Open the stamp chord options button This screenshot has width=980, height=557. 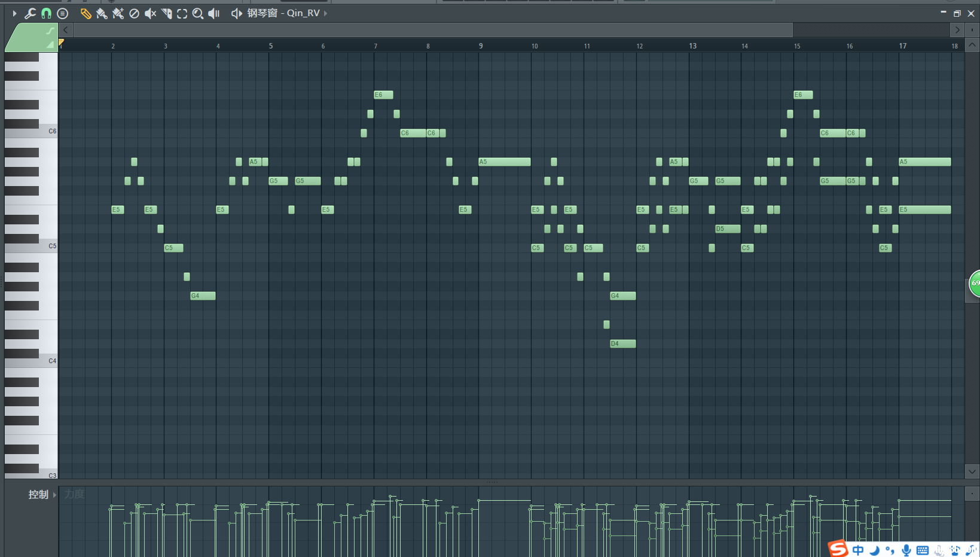pyautogui.click(x=63, y=13)
